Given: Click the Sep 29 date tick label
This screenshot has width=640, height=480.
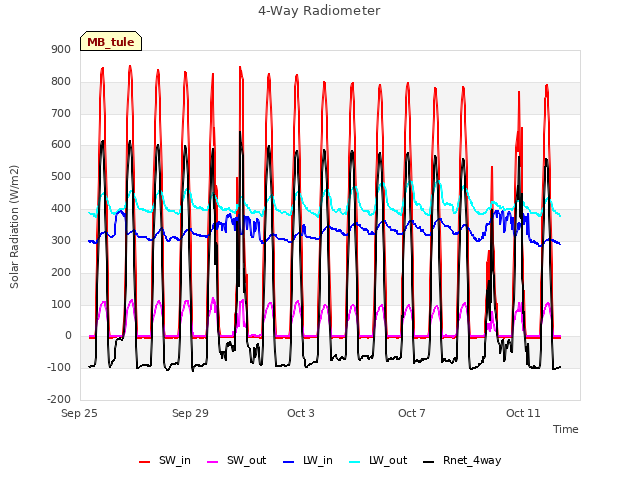Looking at the screenshot, I should (x=190, y=413).
